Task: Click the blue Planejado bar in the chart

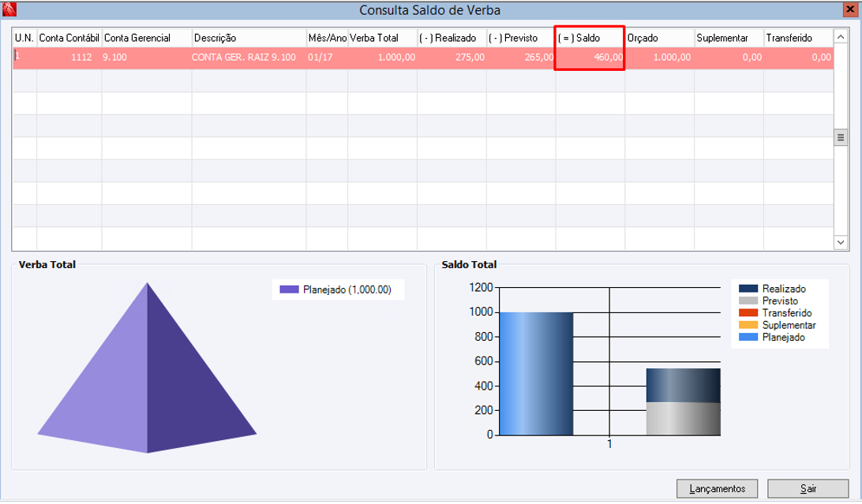Action: tap(536, 374)
